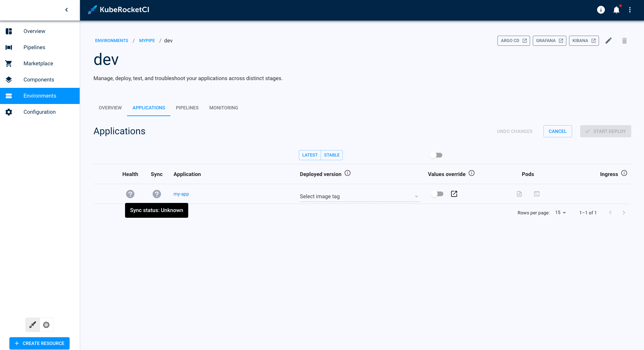This screenshot has width=644, height=350.
Task: Open the my-app application link
Action: click(x=181, y=194)
